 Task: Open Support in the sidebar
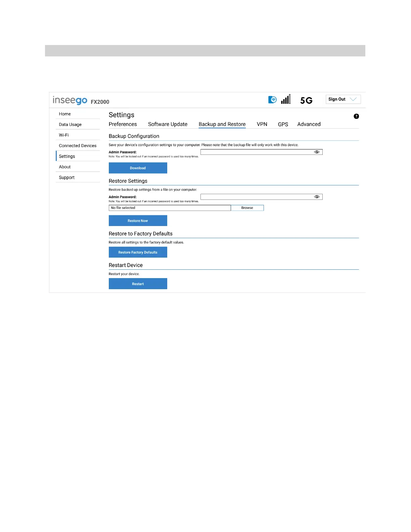click(78, 177)
